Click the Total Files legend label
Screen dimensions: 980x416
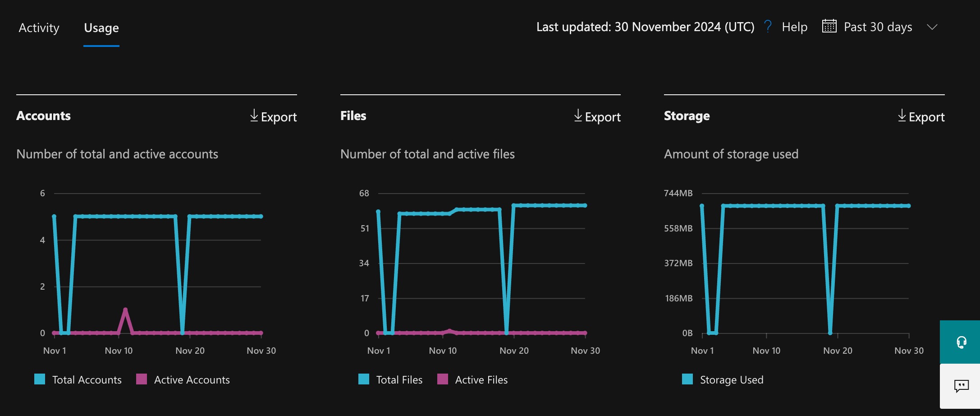[x=399, y=380]
